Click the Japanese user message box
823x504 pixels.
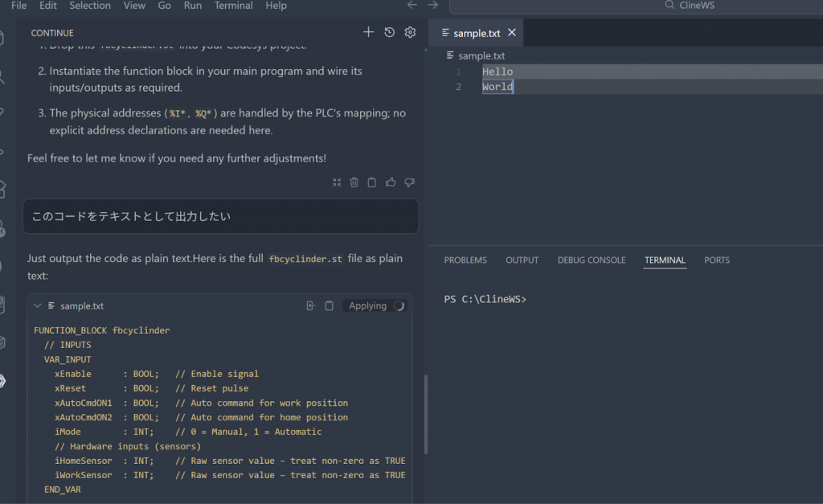(220, 217)
